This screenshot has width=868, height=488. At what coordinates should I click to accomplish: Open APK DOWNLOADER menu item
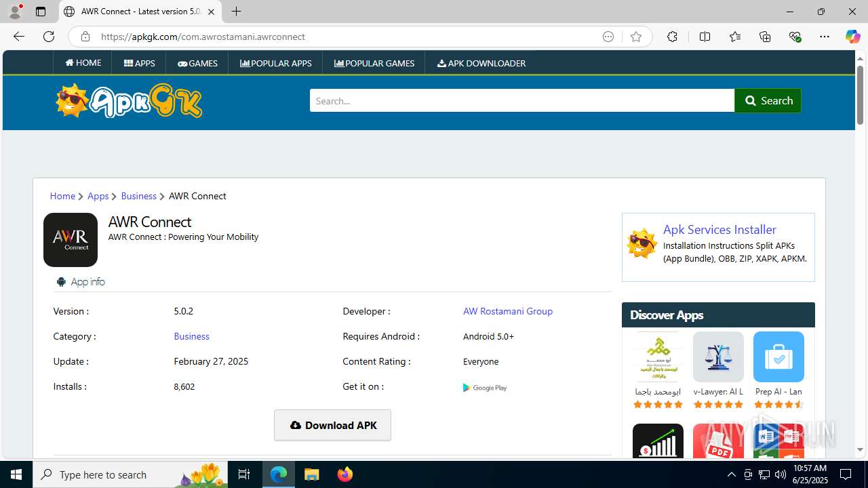pyautogui.click(x=481, y=63)
